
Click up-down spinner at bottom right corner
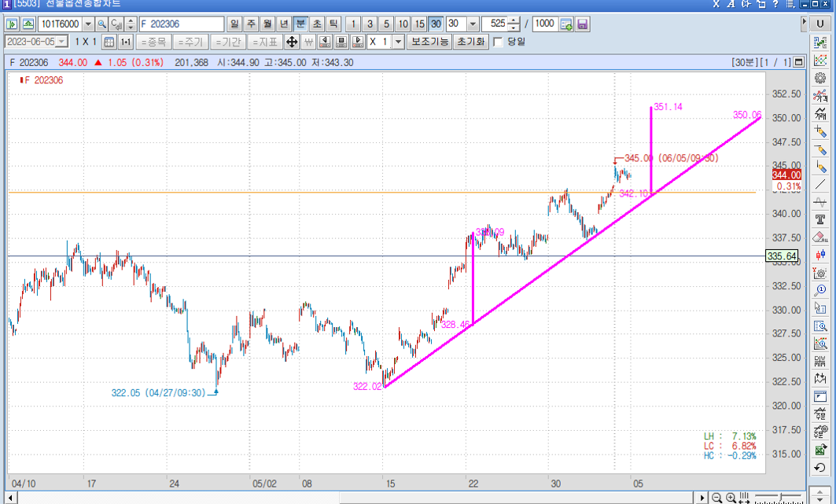click(x=820, y=495)
